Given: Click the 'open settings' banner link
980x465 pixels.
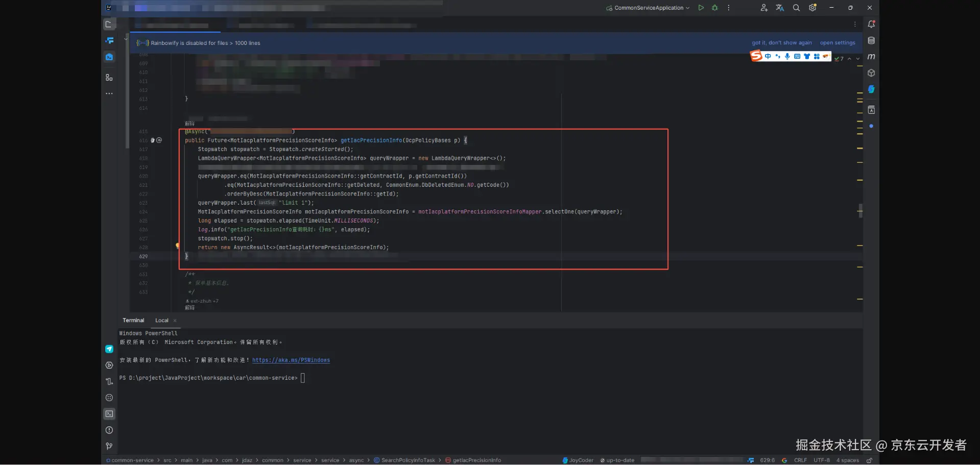Looking at the screenshot, I should click(838, 43).
